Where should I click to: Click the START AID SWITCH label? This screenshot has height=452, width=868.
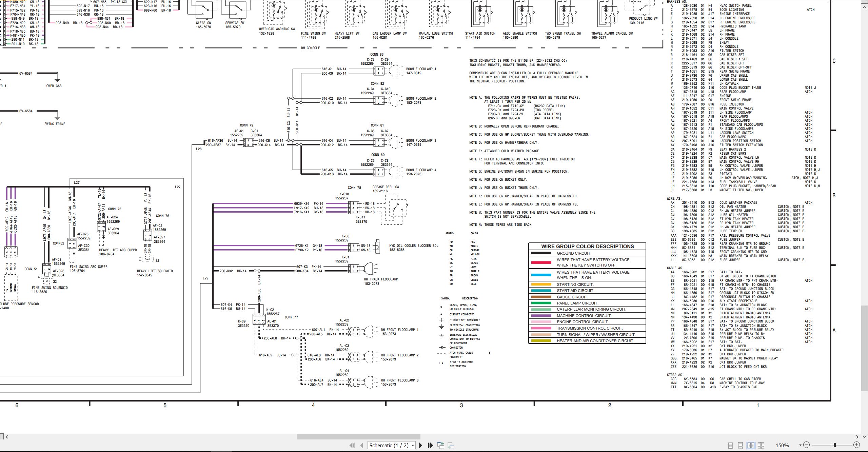point(480,33)
